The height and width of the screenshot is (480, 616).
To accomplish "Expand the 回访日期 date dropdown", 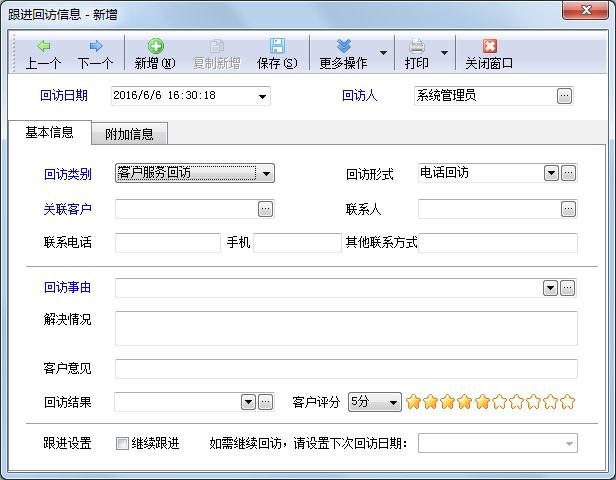I will [x=263, y=97].
